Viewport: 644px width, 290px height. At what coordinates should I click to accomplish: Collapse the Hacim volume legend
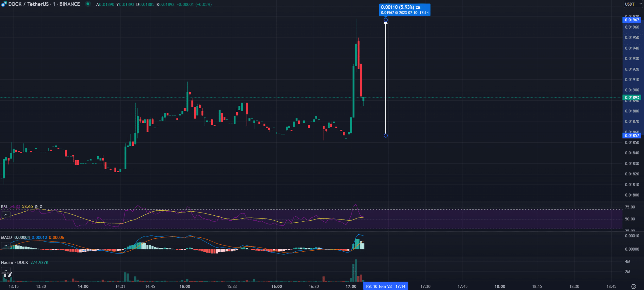pyautogui.click(x=6, y=270)
